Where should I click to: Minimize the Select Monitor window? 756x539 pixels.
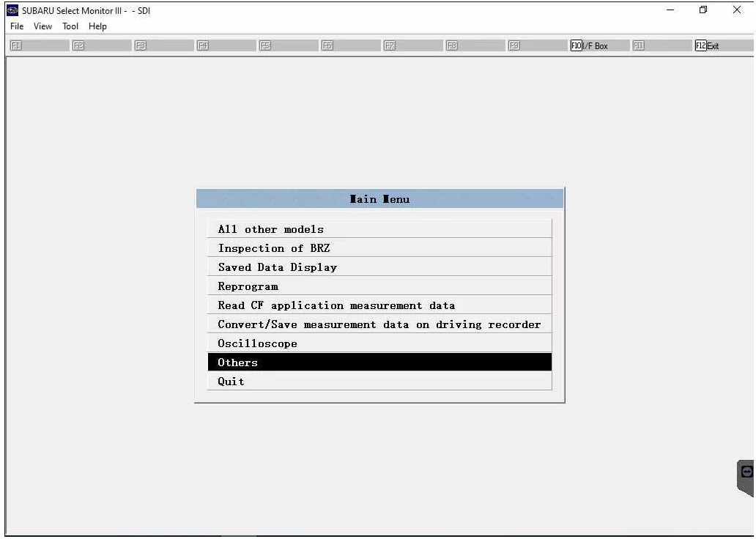[x=670, y=10]
